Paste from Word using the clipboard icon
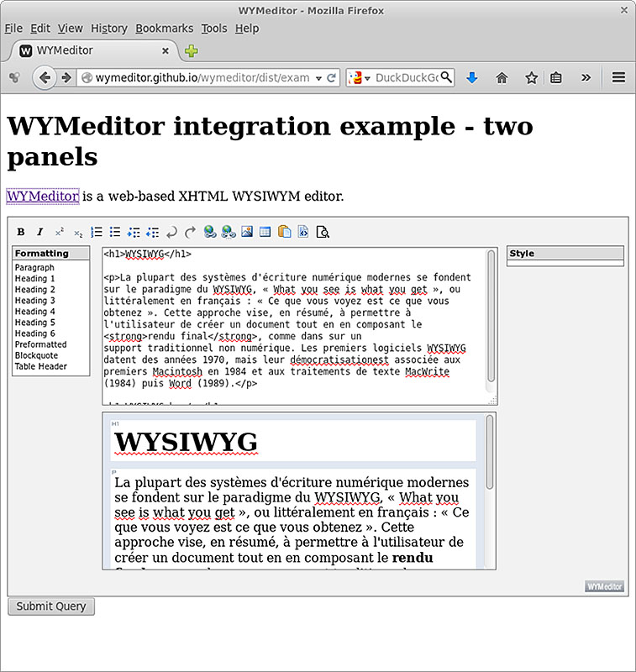The height and width of the screenshot is (672, 636). [284, 232]
